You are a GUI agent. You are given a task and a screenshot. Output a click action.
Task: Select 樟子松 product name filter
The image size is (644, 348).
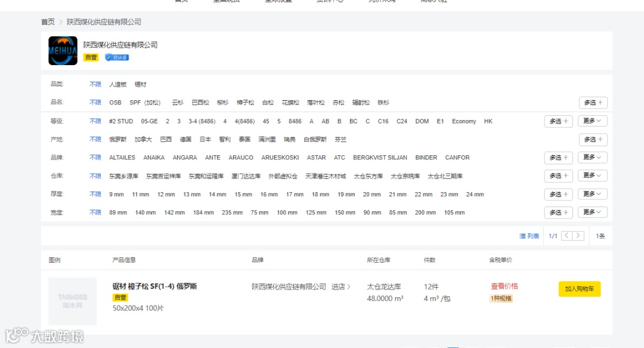click(245, 103)
